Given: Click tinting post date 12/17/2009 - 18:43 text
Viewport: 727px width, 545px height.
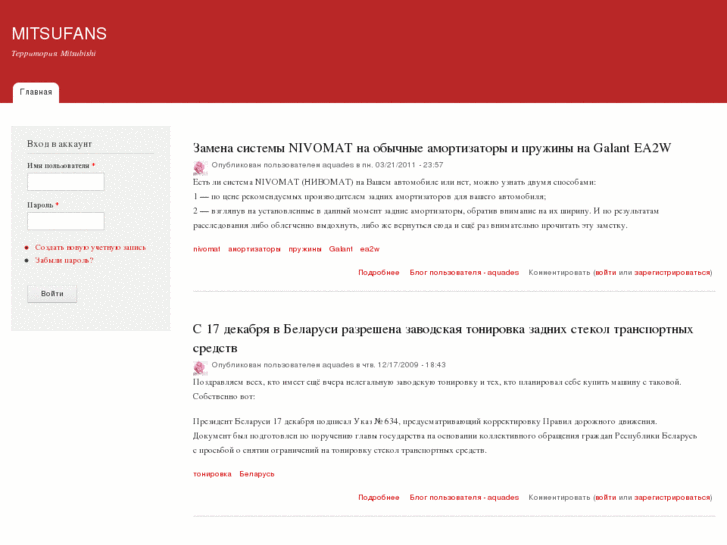Looking at the screenshot, I should (412, 365).
